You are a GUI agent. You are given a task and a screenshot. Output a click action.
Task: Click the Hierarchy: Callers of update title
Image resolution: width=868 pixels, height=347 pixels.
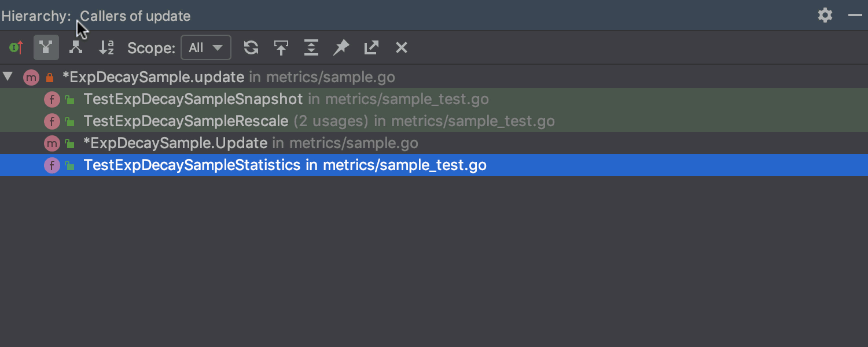click(96, 16)
